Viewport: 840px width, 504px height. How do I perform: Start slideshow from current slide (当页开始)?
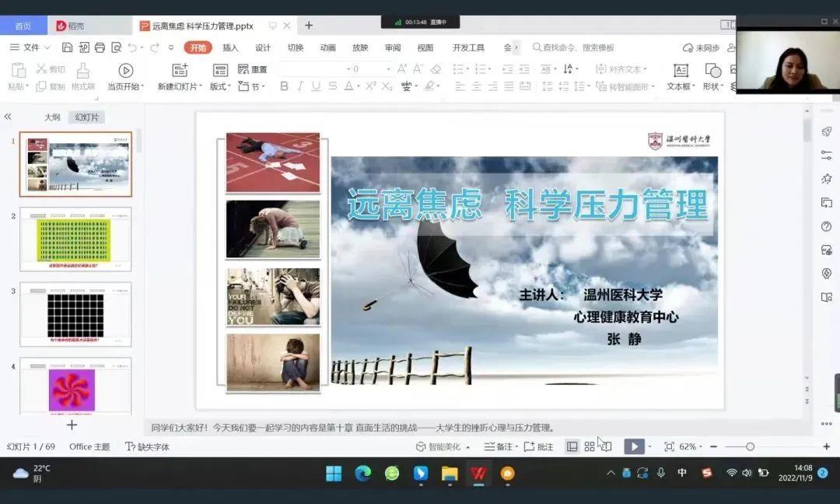pos(126,71)
